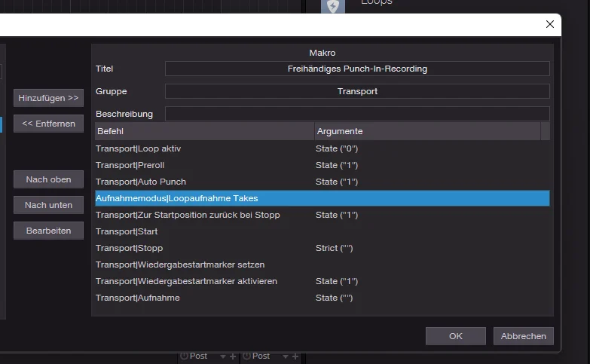The image size is (590, 364).
Task: Select Aufnahmemodus|Loopaufnahme Takes row
Action: 322,198
